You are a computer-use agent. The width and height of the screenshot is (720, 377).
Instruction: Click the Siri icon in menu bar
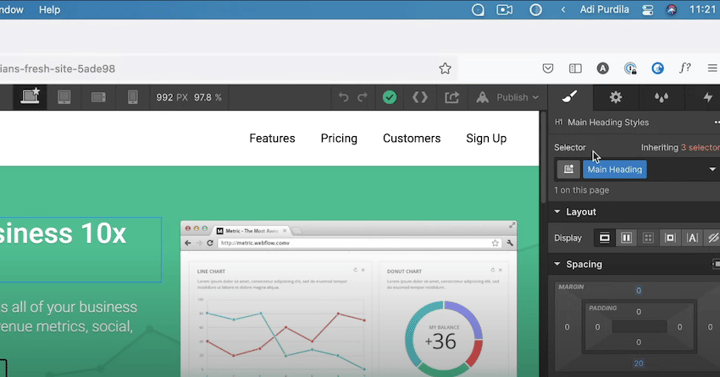point(672,10)
